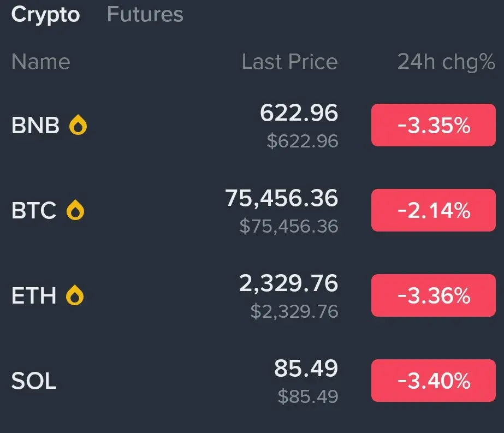The height and width of the screenshot is (433, 504).
Task: Click the hot flame icon beside ETH
Action: [75, 295]
